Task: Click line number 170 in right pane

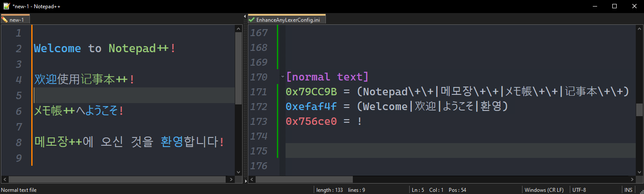Action: 260,77
